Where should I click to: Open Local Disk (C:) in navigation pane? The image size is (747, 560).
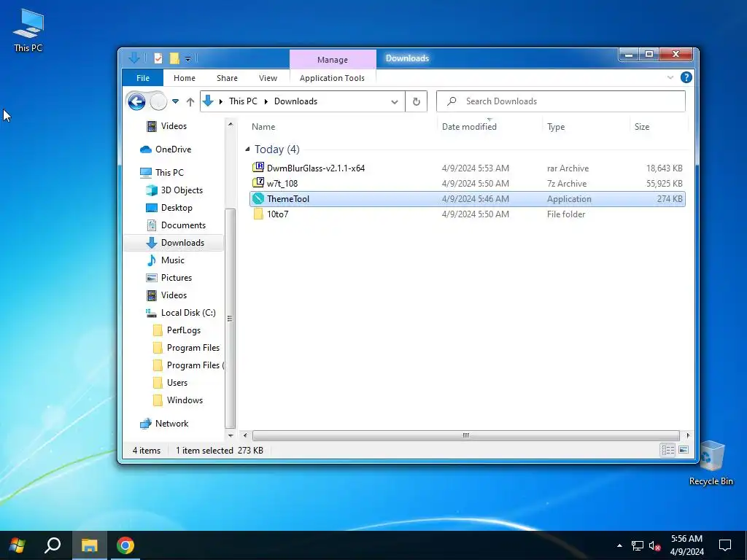point(188,313)
